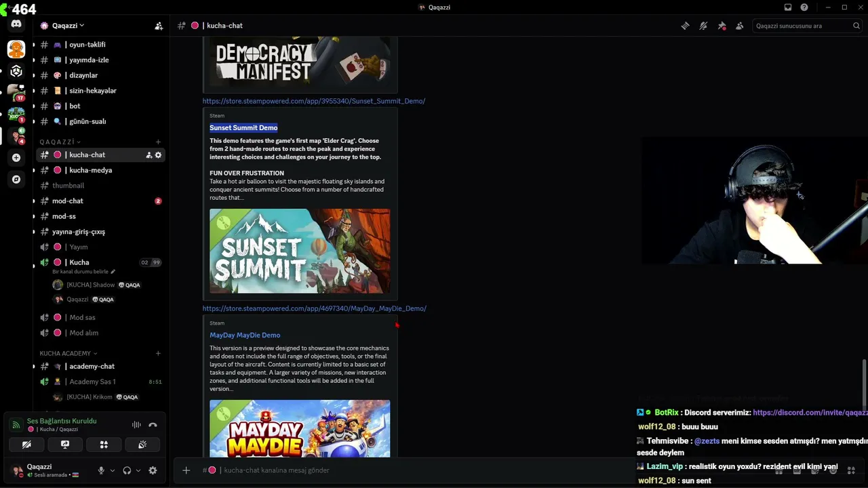Image resolution: width=868 pixels, height=488 pixels.
Task: Click the search magnifier icon
Action: (x=856, y=26)
